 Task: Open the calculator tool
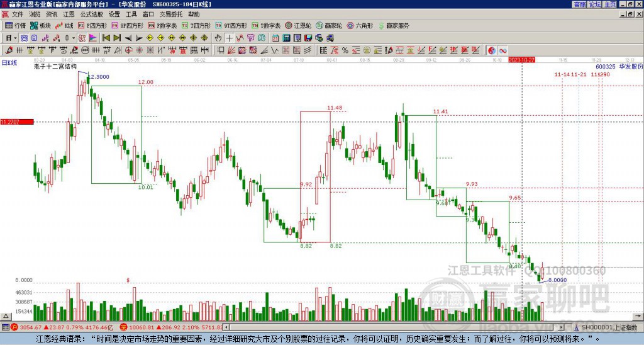pyautogui.click(x=286, y=38)
